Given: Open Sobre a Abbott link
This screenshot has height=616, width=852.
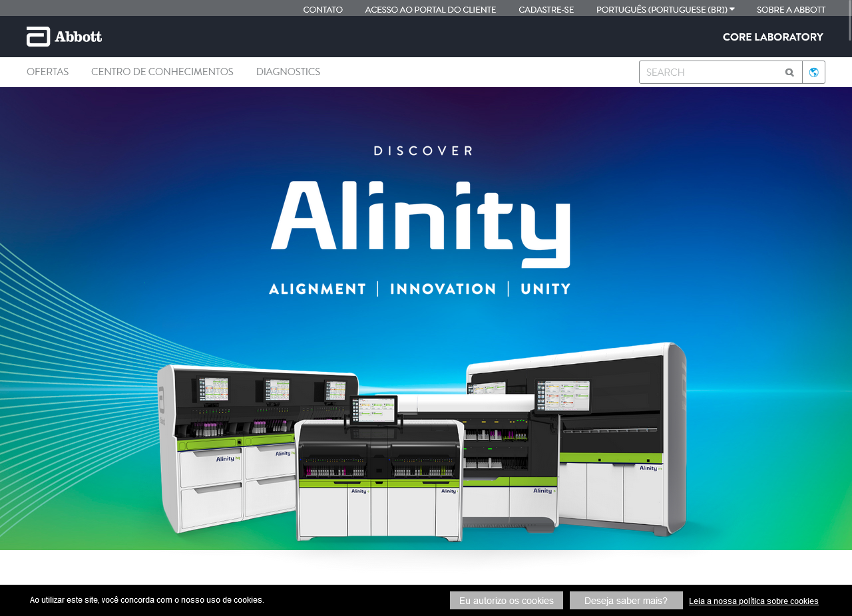Looking at the screenshot, I should pyautogui.click(x=791, y=9).
